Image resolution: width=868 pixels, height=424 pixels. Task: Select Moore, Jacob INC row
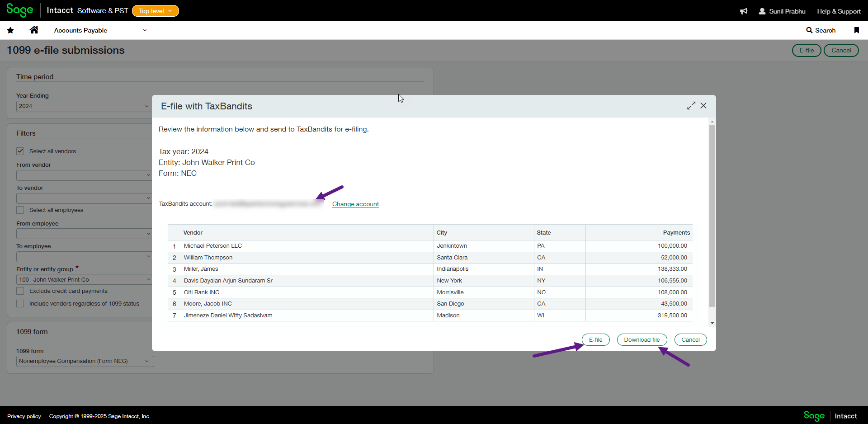click(x=430, y=304)
